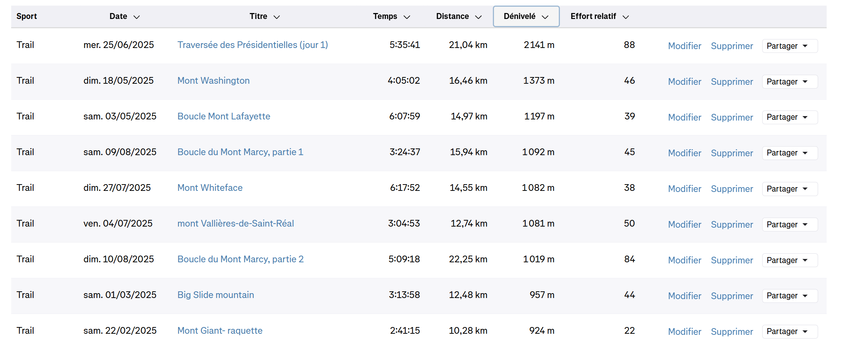Open Traversée des Présidentielles (jour 1) activity
This screenshot has width=868, height=346.
click(252, 45)
